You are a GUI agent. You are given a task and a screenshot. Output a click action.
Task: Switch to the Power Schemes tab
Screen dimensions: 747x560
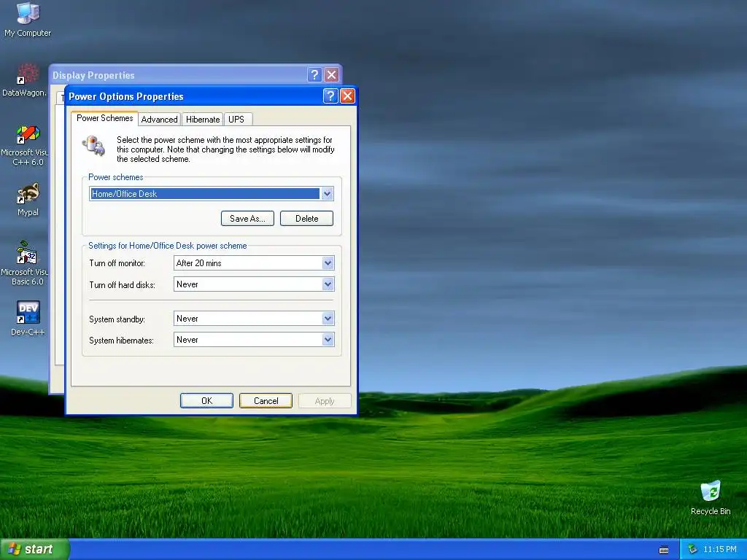[x=105, y=118]
